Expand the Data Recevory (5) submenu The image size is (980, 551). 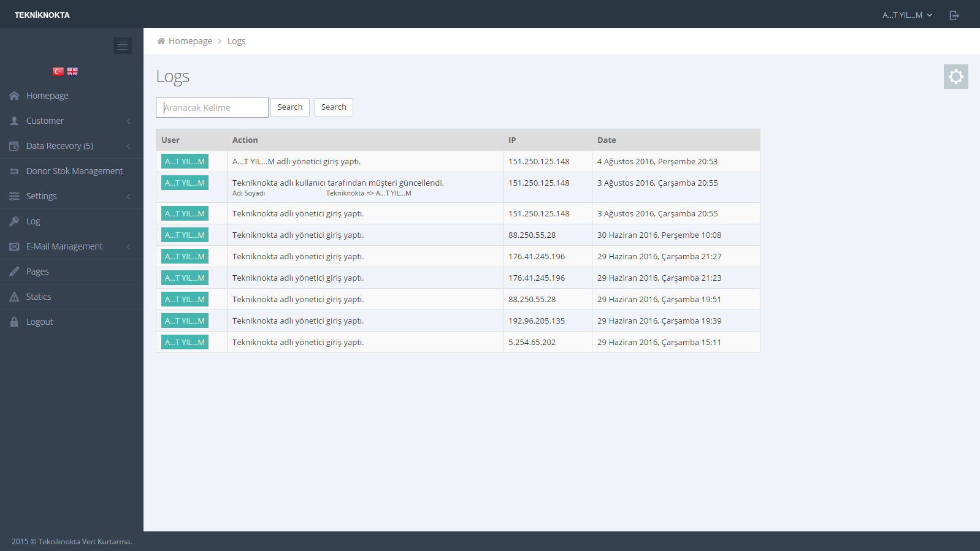point(71,146)
